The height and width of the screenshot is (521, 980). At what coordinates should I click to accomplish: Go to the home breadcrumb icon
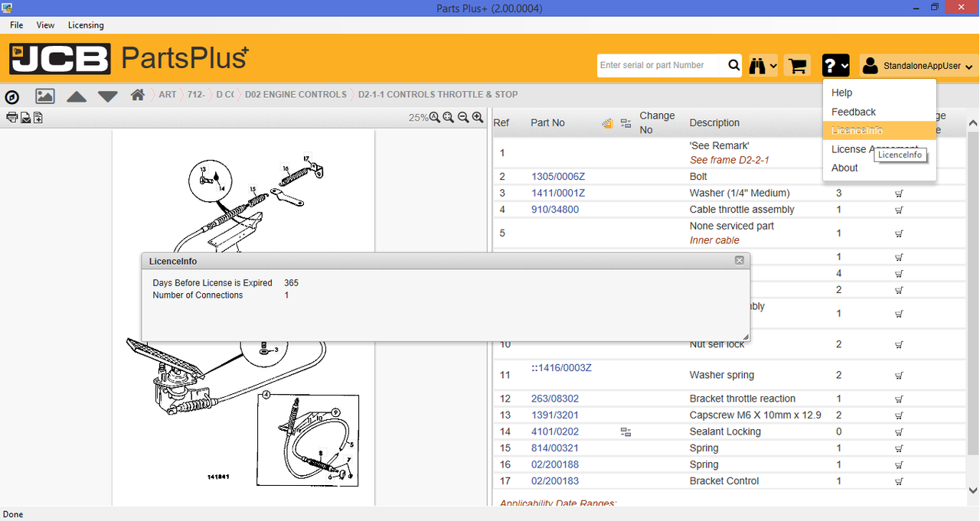tap(138, 95)
